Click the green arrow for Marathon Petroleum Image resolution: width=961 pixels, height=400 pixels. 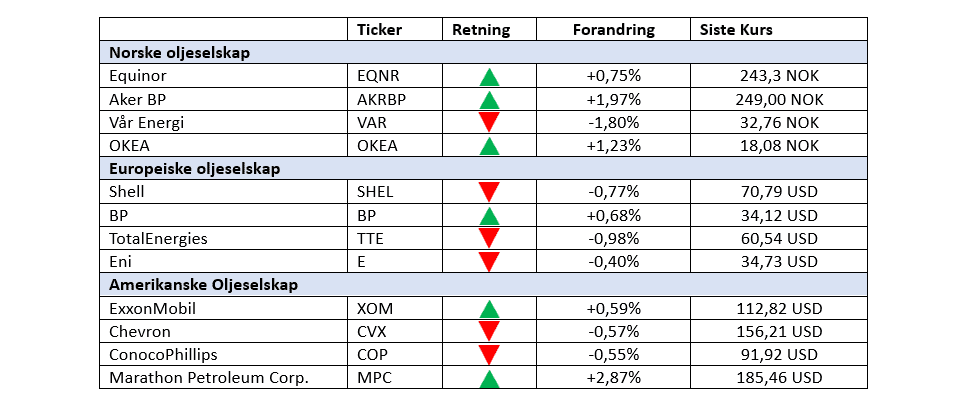489,378
